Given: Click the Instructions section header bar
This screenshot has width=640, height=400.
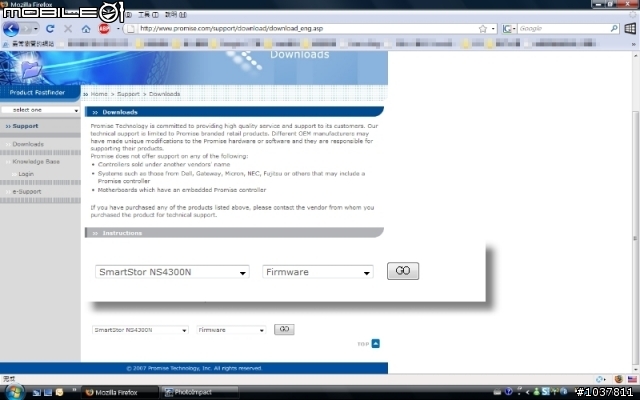Looking at the screenshot, I should 234,233.
